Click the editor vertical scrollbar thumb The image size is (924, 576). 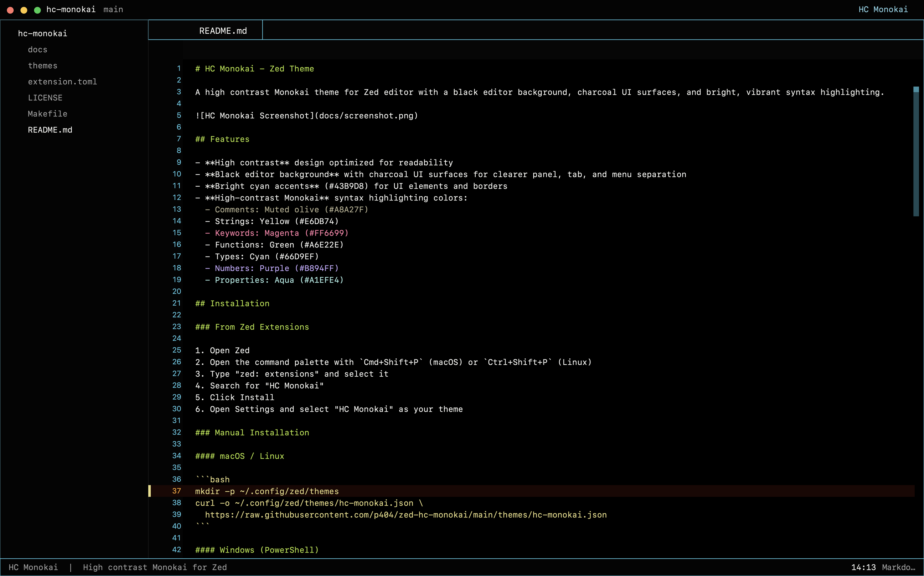(916, 152)
